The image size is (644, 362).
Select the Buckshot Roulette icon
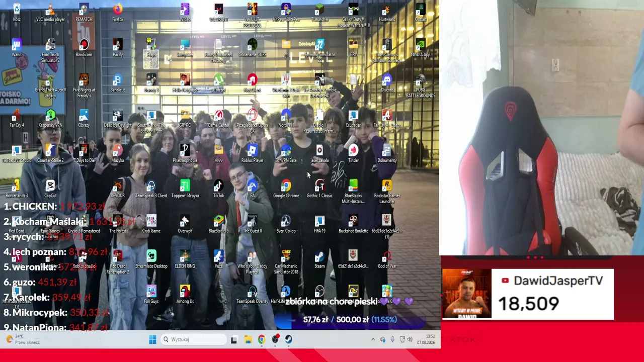point(353,224)
